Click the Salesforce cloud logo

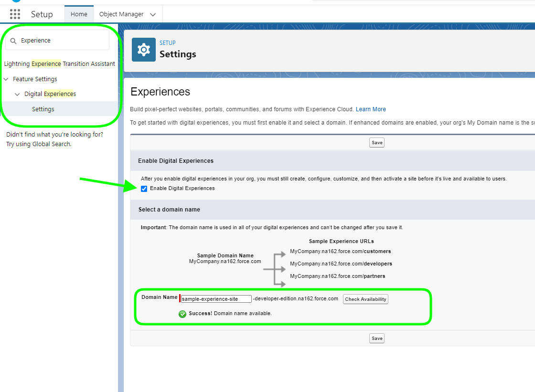(17, 1)
